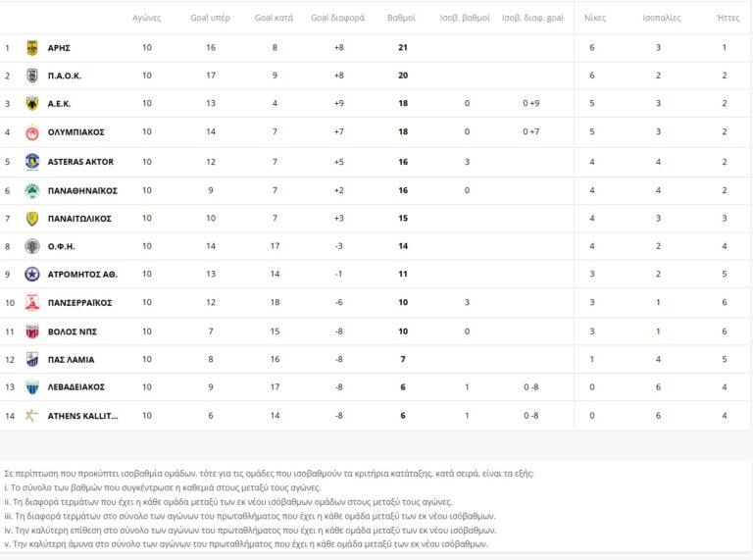Click the ΑΡΗΣ team logo
Image resolution: width=753 pixels, height=560 pixels.
tap(31, 47)
